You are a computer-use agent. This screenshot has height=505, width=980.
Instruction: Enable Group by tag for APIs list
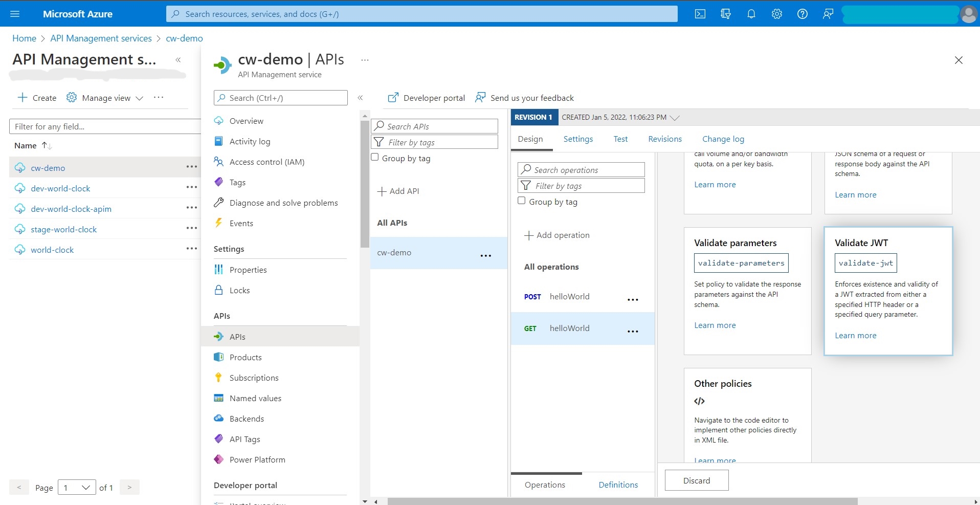375,158
